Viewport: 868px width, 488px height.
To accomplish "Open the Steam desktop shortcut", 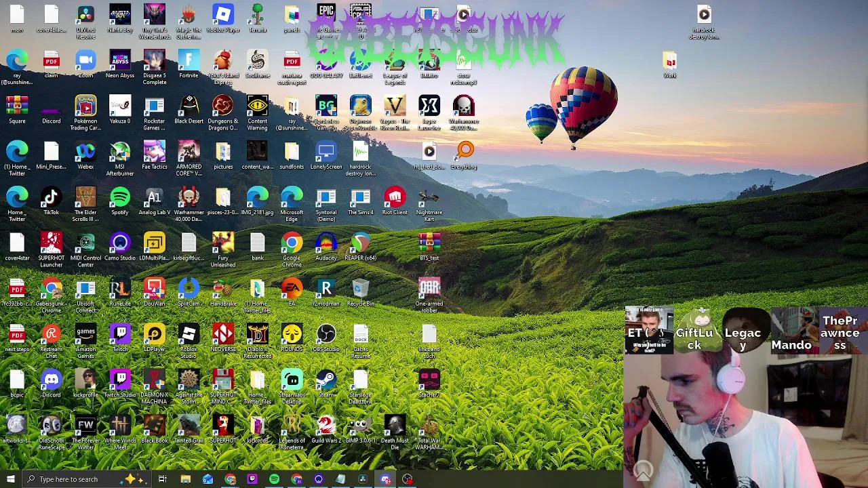I will 326,384.
